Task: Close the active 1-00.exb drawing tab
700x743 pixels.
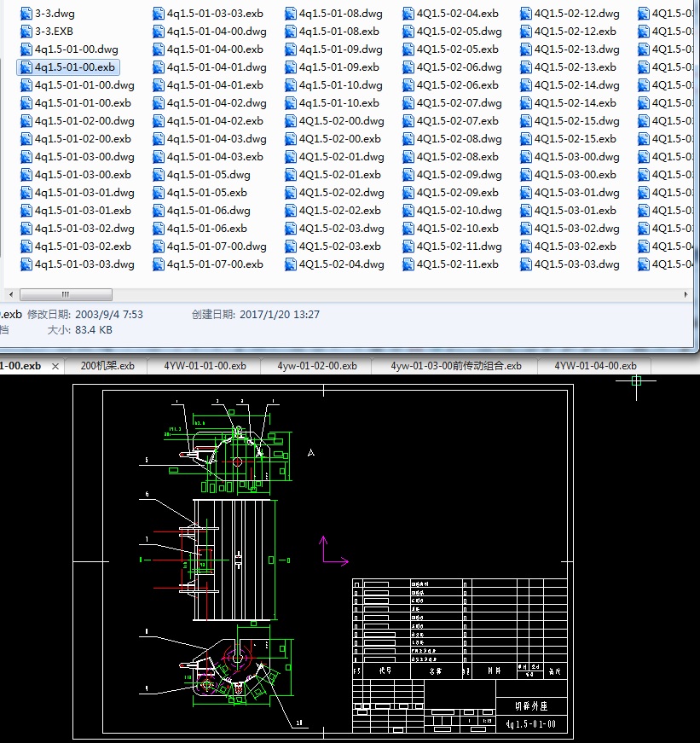Action: click(x=55, y=366)
